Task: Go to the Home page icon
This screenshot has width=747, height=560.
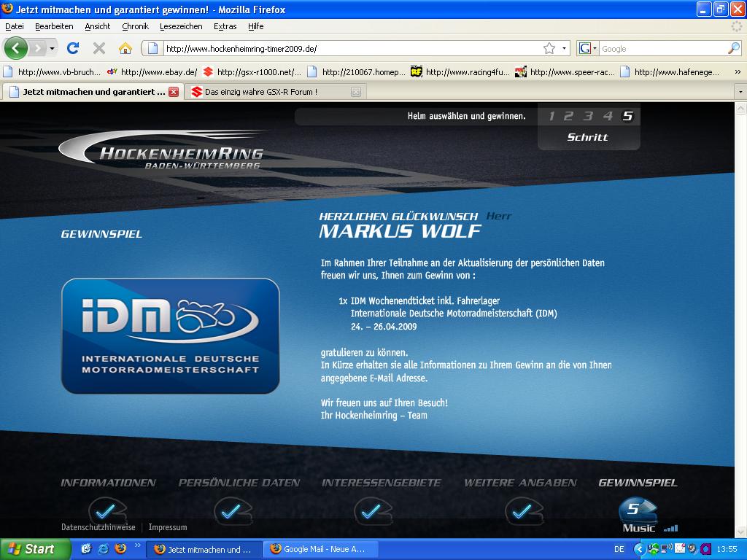Action: (125, 48)
